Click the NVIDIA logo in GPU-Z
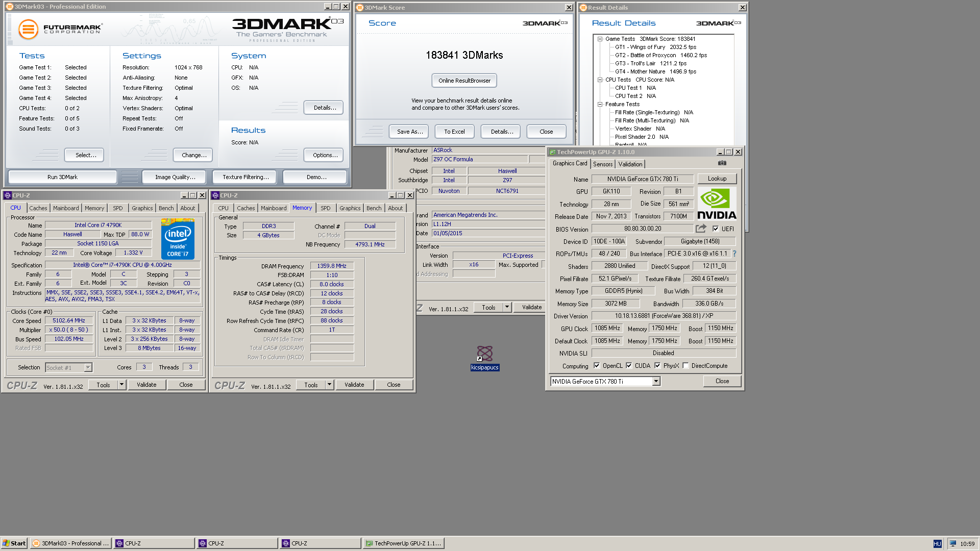Screen dimensions: 980x551 [717, 204]
